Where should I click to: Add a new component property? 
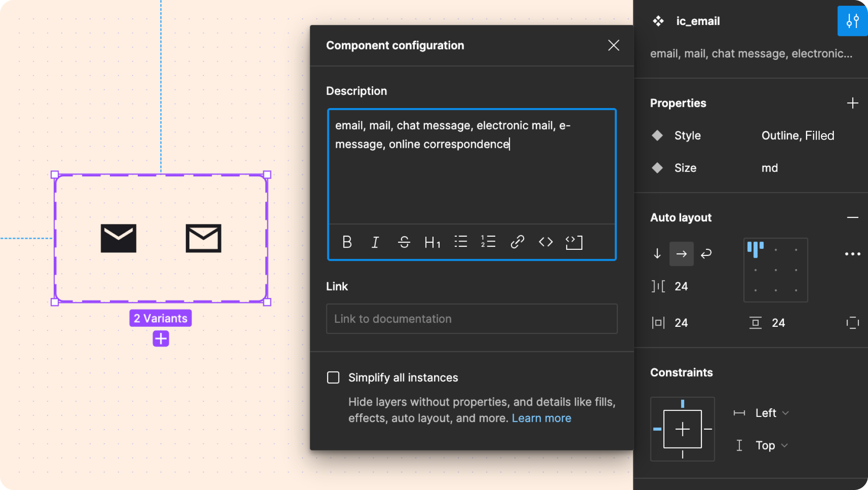(x=852, y=103)
